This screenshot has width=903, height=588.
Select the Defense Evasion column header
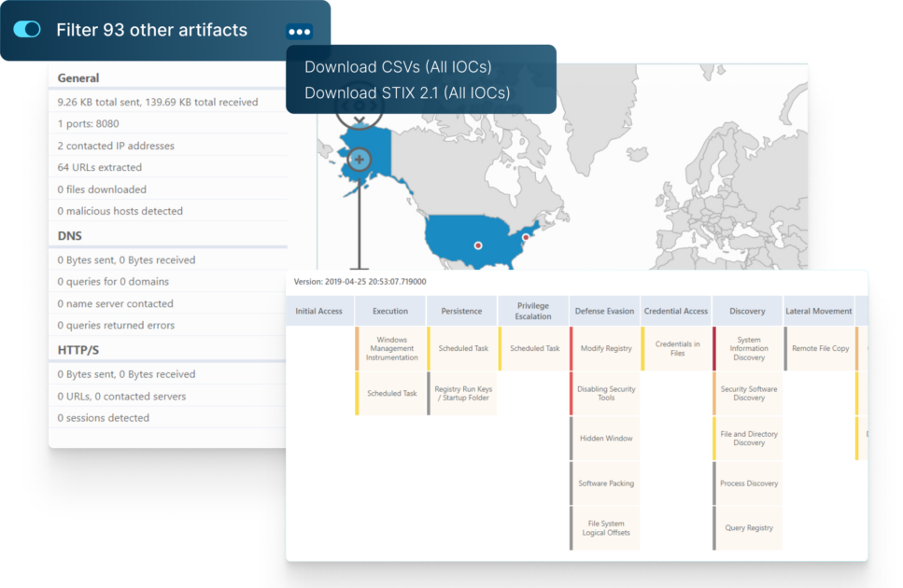coord(601,311)
